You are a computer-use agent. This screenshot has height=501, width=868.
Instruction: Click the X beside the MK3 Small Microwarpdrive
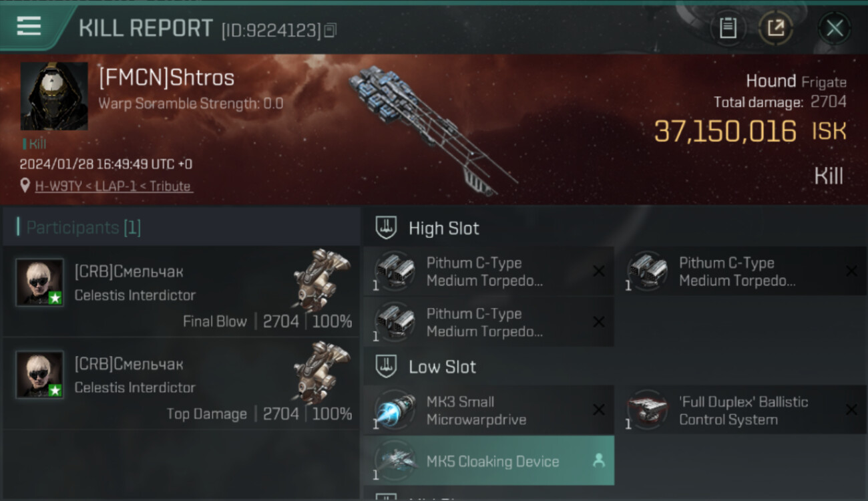[x=599, y=409]
